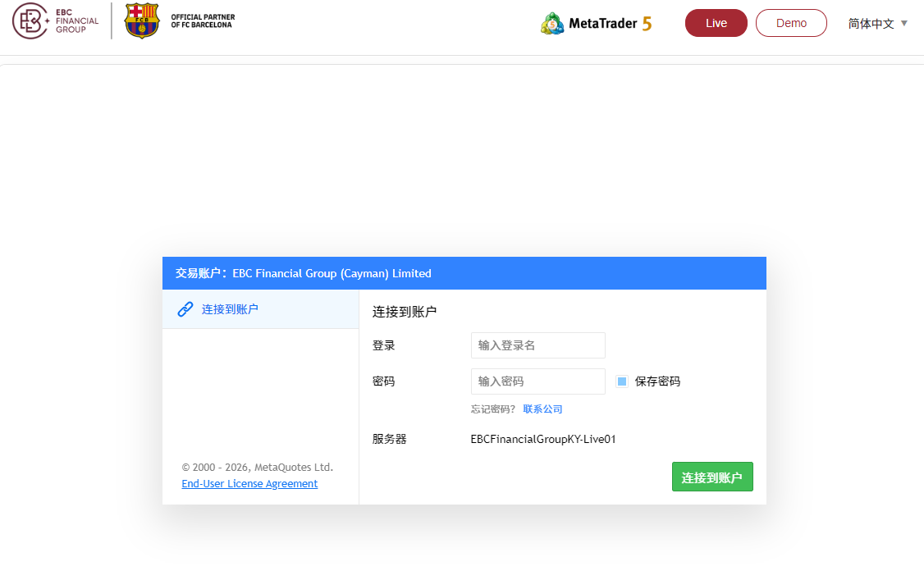This screenshot has width=924, height=580.
Task: Open the End-User License Agreement
Action: pos(249,483)
